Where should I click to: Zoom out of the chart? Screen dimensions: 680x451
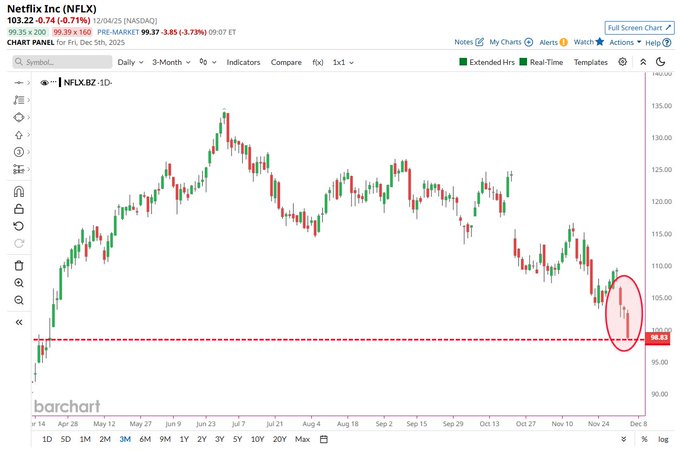pos(19,300)
